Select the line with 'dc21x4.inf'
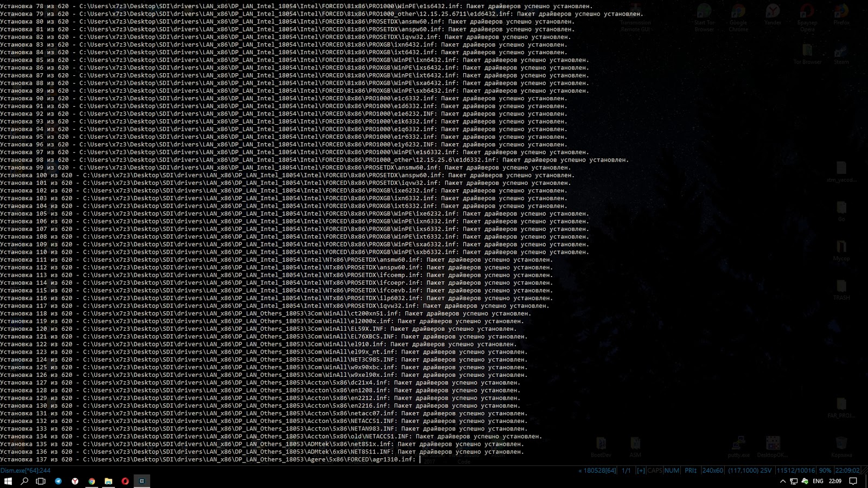The width and height of the screenshot is (868, 488). point(260,383)
